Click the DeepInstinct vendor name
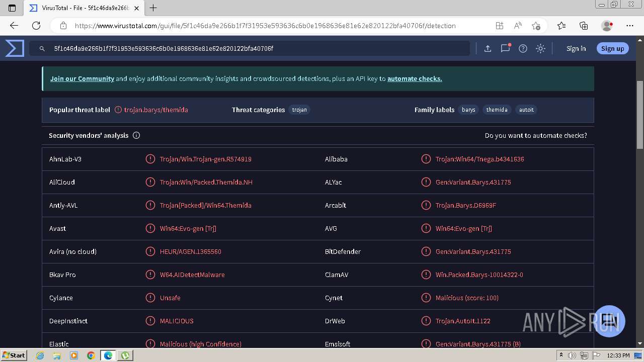 [x=68, y=321]
